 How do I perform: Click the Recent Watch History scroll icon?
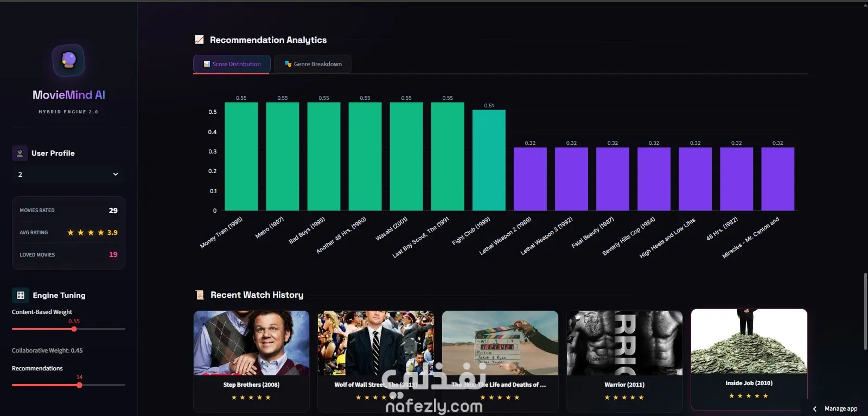(x=199, y=295)
